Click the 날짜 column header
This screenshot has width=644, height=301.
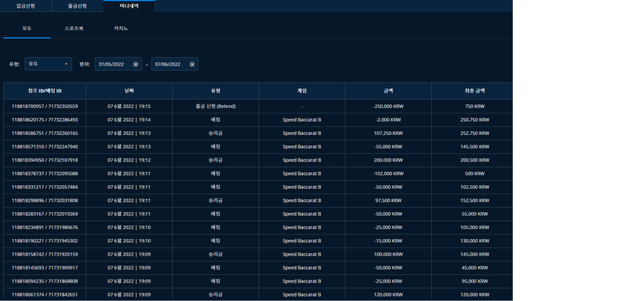point(129,91)
